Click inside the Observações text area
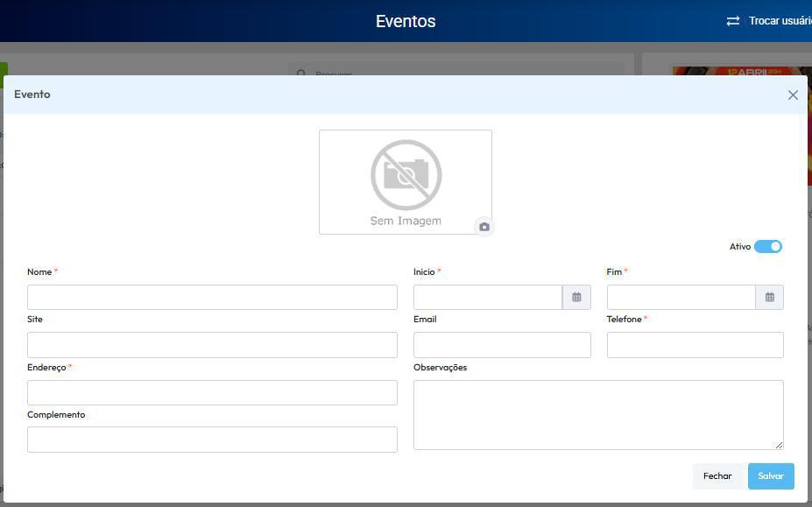 (598, 415)
